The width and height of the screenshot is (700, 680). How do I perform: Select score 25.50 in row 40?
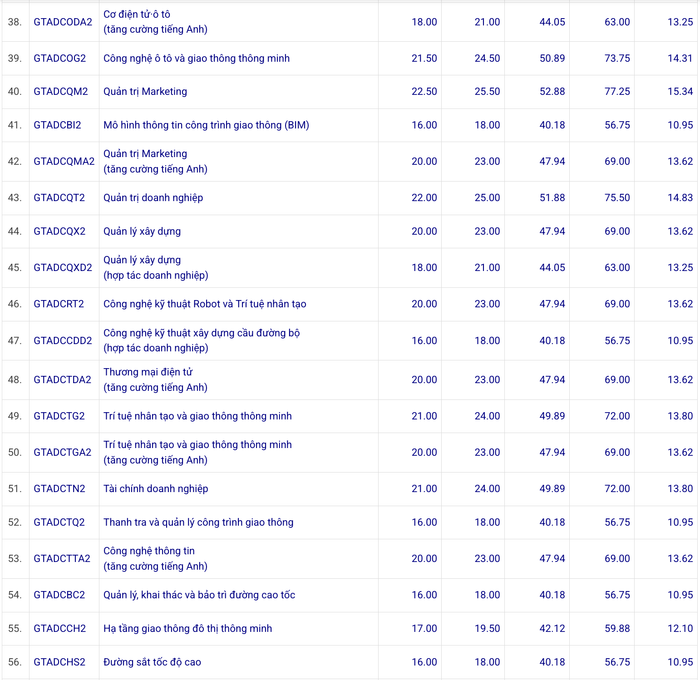pos(487,92)
